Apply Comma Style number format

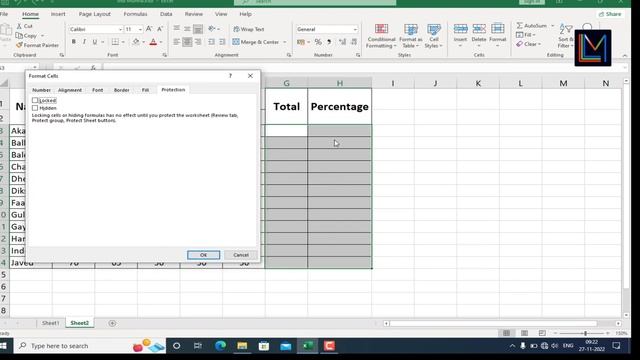click(x=329, y=42)
